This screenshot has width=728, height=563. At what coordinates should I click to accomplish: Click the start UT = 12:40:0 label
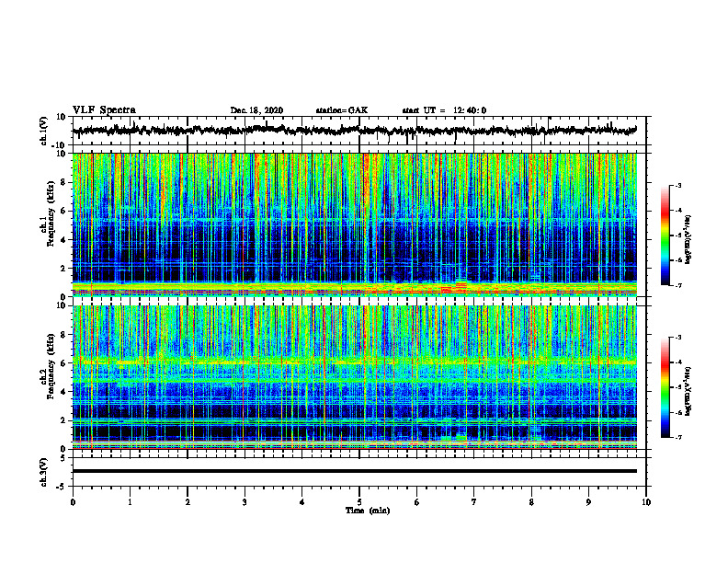(444, 110)
